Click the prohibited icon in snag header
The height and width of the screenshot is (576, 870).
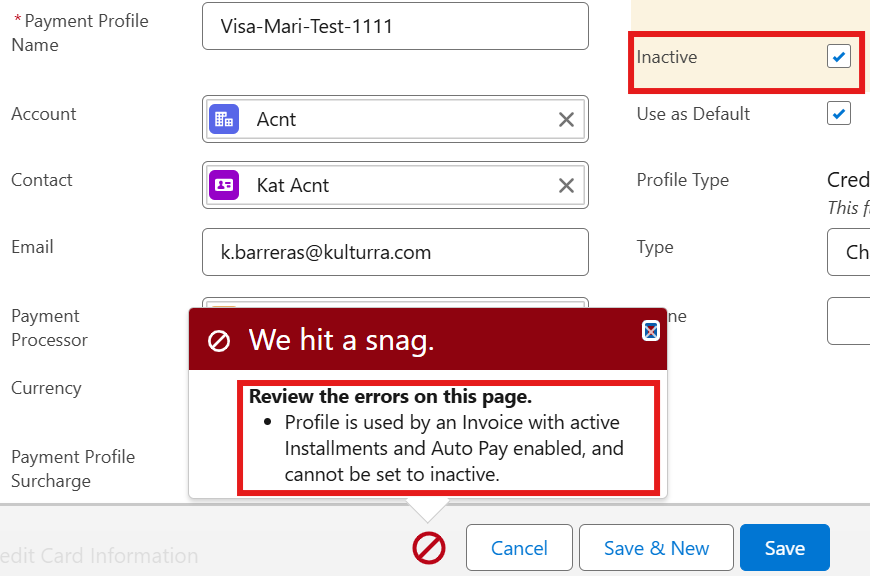[x=219, y=341]
